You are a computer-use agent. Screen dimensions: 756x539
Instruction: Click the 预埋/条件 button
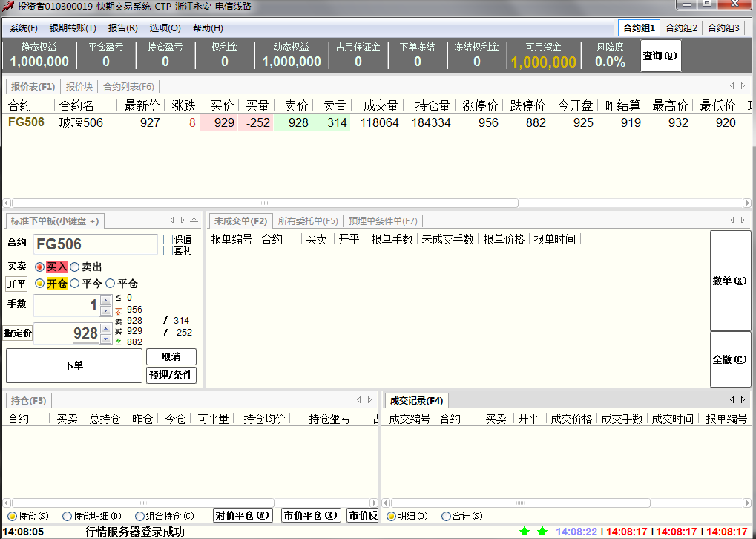tap(171, 375)
